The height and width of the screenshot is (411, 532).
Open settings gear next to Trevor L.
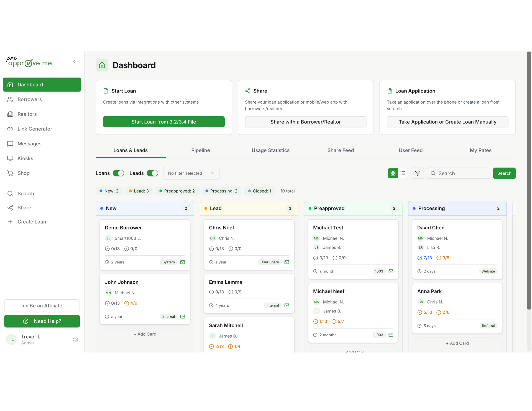[76, 340]
